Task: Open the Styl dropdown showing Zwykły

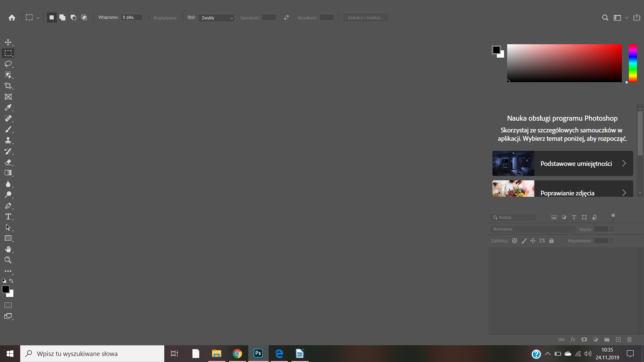Action: pyautogui.click(x=216, y=17)
